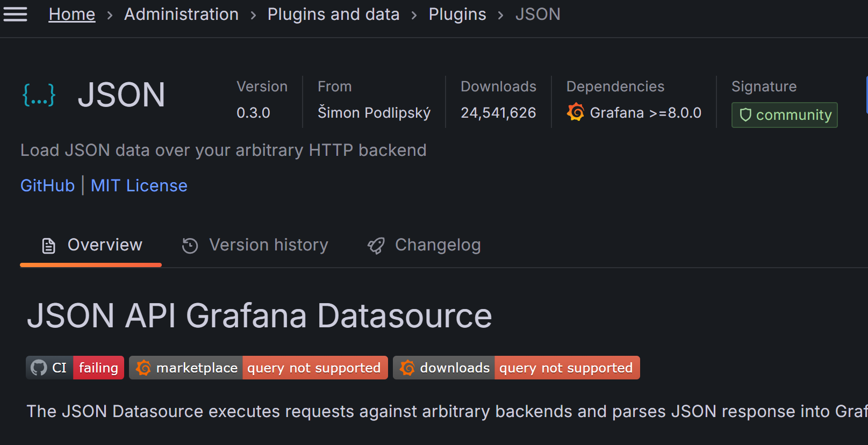Click the plugin description Load JSON data text

[224, 150]
